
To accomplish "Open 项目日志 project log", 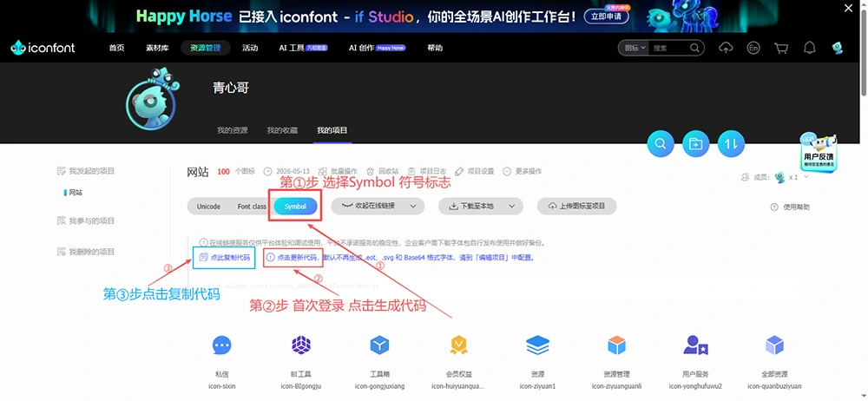I will tap(427, 172).
